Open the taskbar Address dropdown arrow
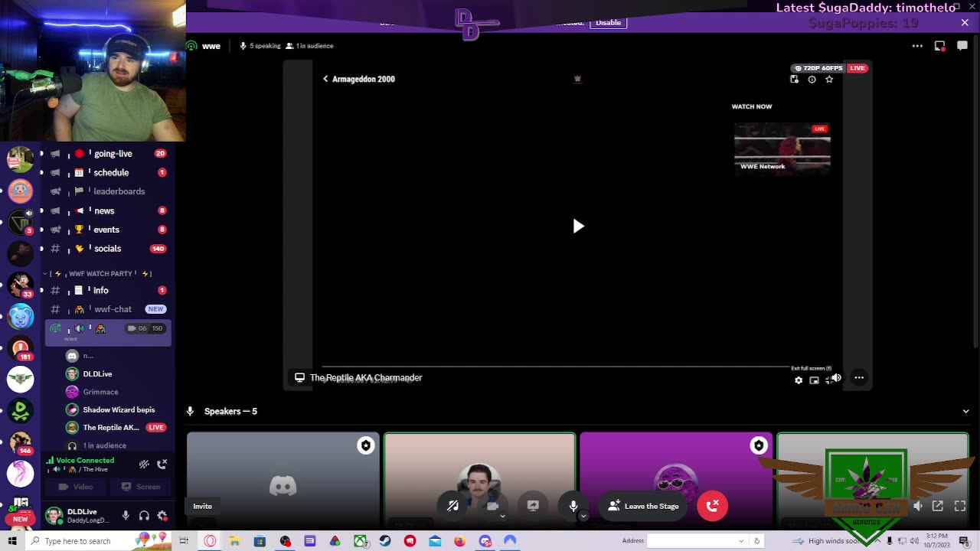The width and height of the screenshot is (980, 551). [x=741, y=541]
